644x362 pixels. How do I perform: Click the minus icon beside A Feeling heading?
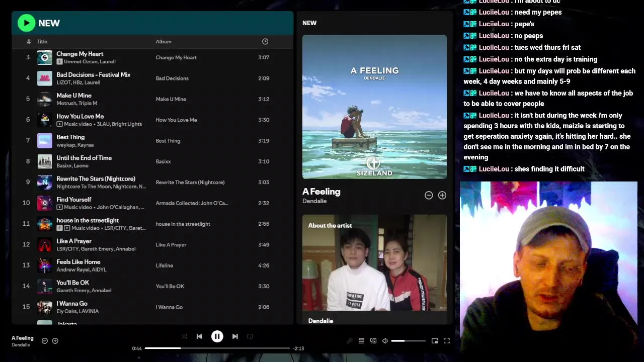(x=429, y=195)
